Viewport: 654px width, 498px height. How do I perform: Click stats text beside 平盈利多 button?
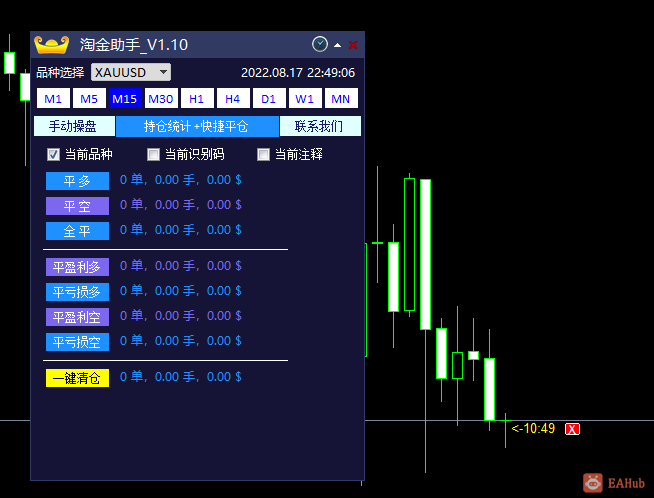pos(181,266)
